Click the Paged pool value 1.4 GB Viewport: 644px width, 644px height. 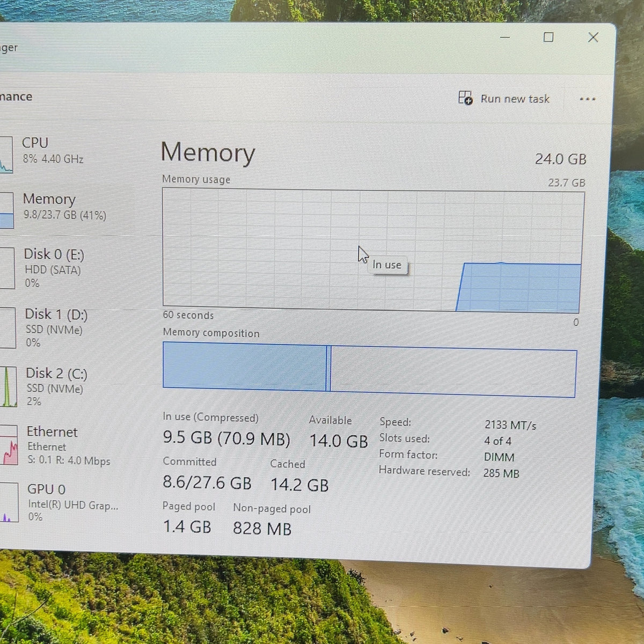pos(187,527)
